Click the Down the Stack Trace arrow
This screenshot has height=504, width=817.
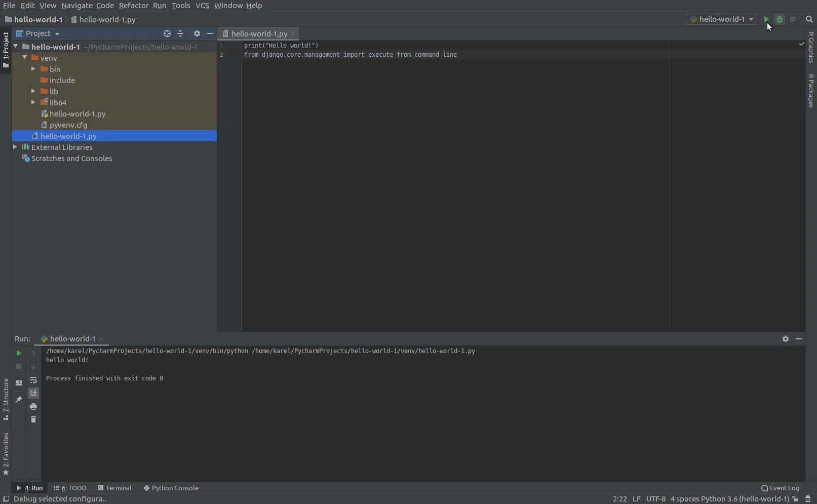tap(33, 367)
